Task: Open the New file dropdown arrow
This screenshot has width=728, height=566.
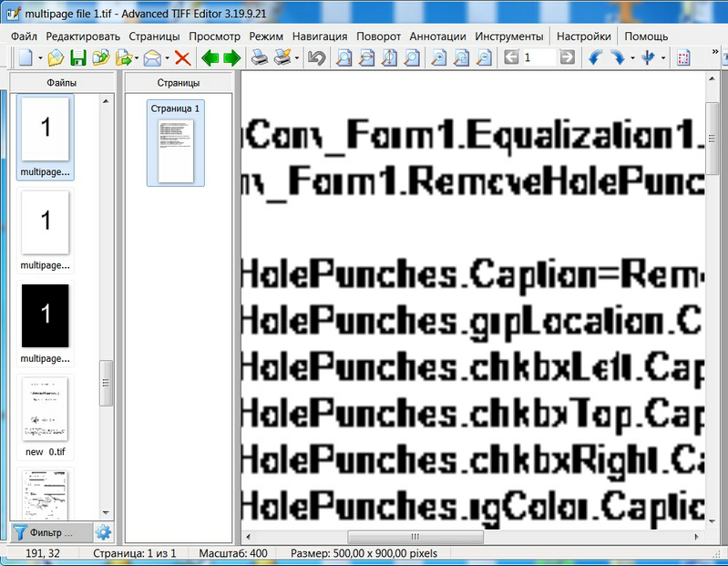Action: 40,58
